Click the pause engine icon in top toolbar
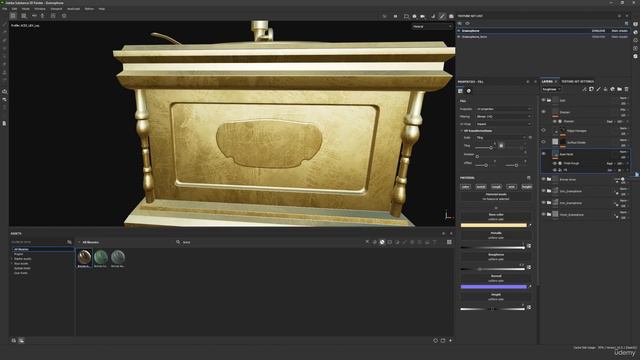Screen dimensions: 640x360 395,16
